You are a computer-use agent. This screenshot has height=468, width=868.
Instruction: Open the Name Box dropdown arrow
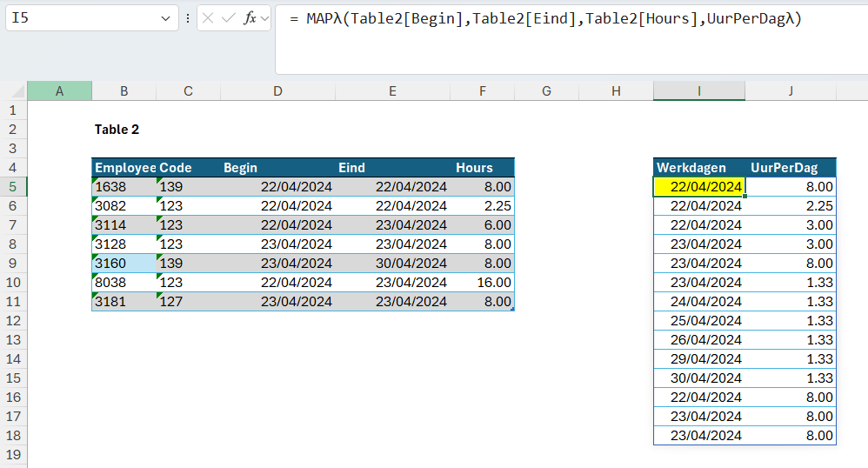(x=165, y=18)
